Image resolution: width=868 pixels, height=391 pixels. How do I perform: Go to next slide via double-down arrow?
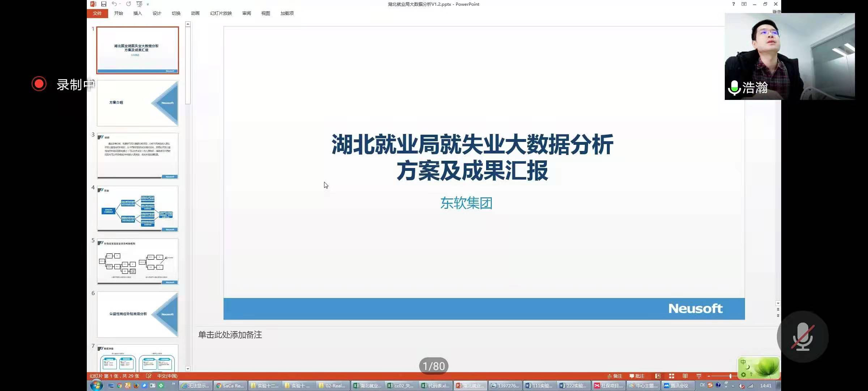(x=778, y=316)
